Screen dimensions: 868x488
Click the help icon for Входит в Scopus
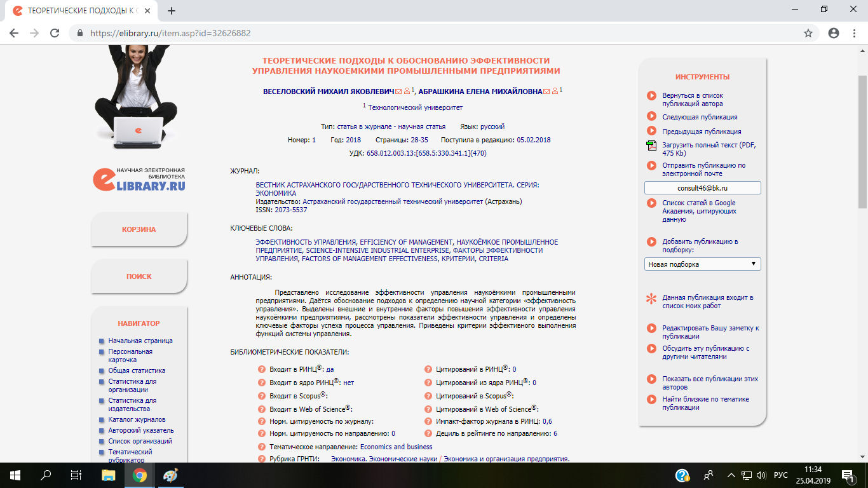click(x=261, y=396)
